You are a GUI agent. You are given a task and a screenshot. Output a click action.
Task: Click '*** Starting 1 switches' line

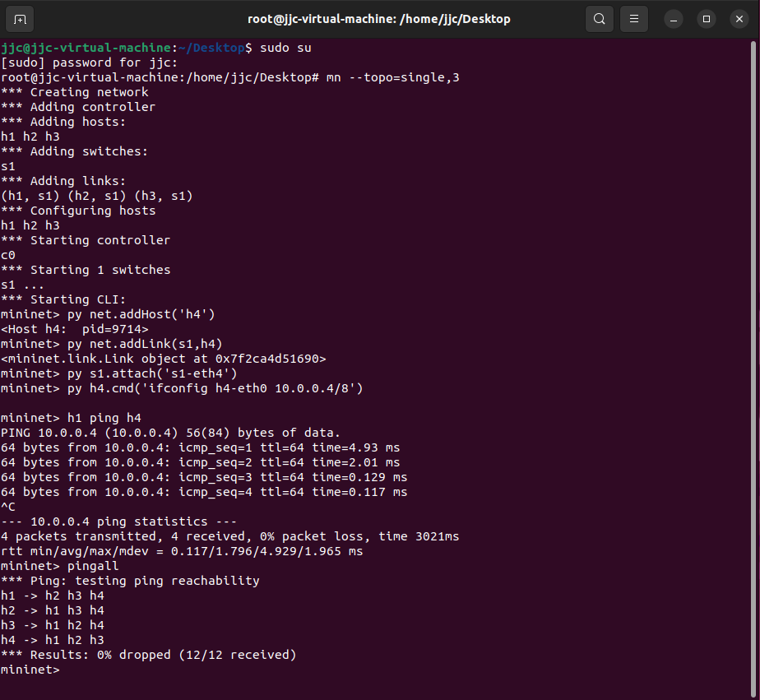tap(86, 270)
